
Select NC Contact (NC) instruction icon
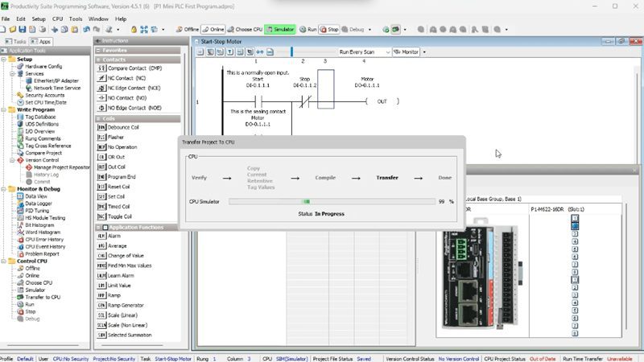tap(101, 78)
